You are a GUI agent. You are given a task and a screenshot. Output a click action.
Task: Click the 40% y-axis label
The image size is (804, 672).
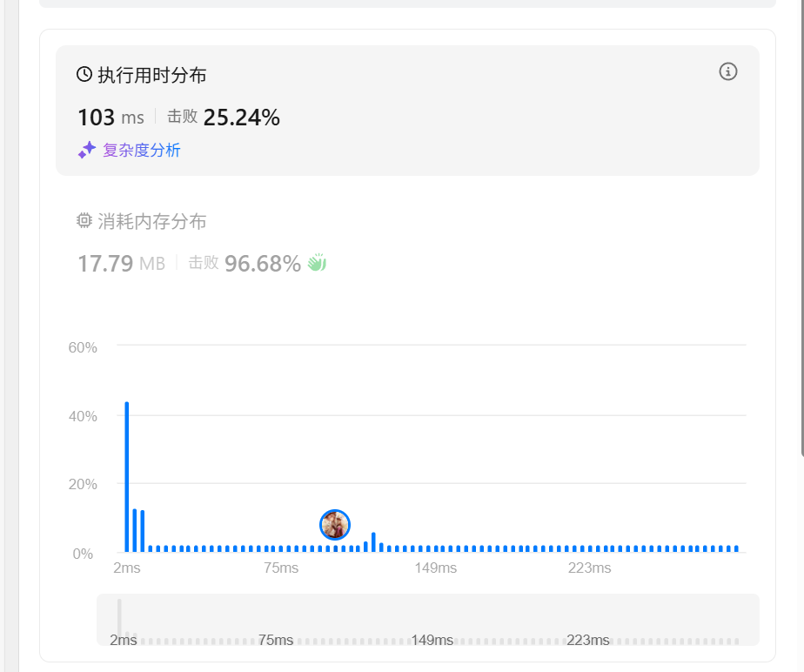(x=83, y=416)
